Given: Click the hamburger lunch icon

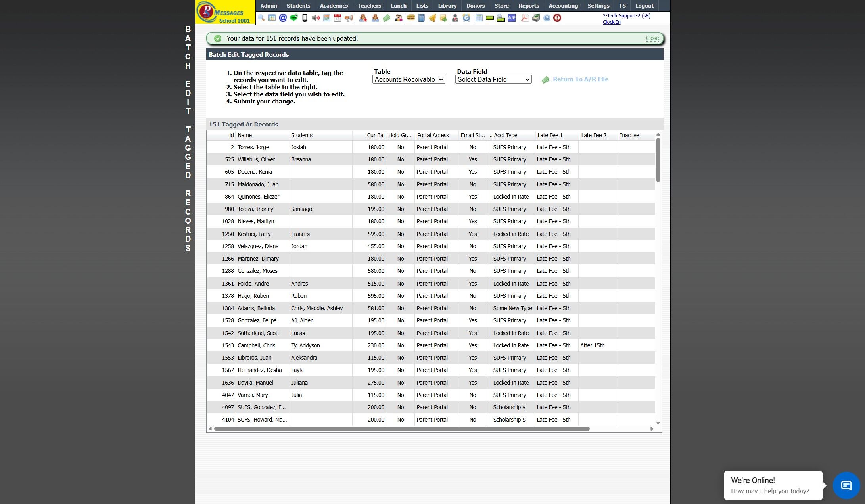Looking at the screenshot, I should point(411,18).
